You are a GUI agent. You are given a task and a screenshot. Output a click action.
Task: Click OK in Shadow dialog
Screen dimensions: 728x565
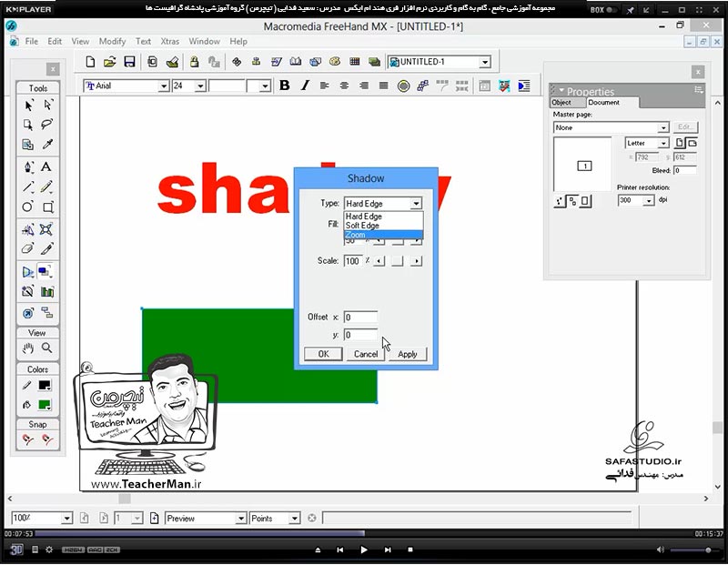[324, 354]
